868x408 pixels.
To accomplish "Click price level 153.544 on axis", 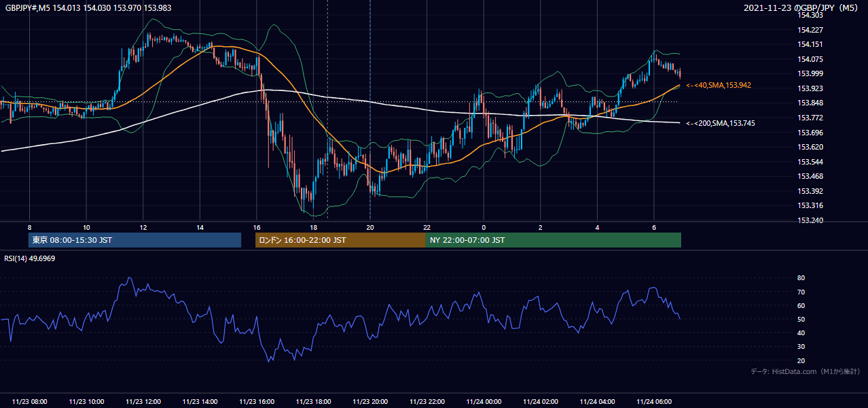I will 810,162.
